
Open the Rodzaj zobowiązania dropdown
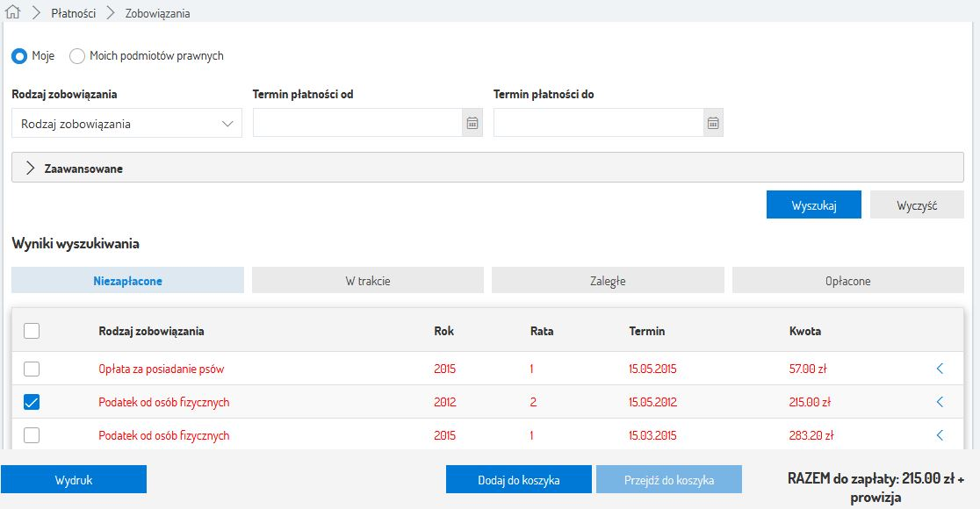126,124
